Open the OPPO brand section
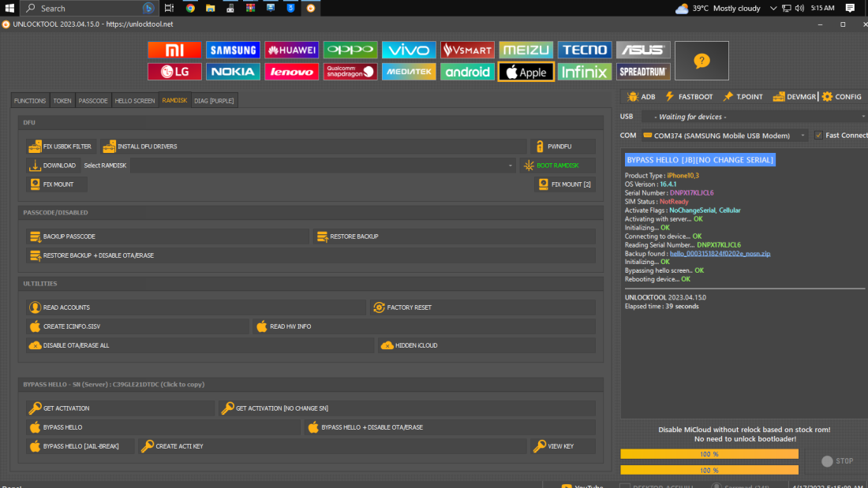Screen dimensions: 868x488 (350, 50)
